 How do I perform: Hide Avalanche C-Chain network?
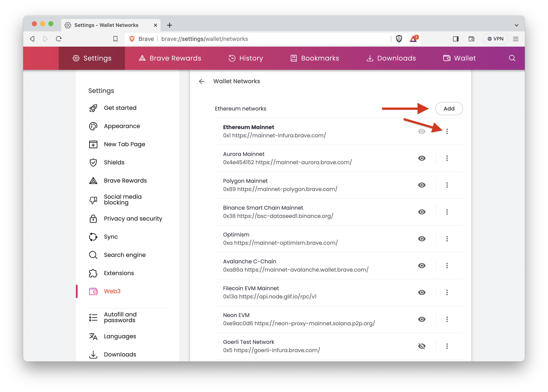(x=422, y=266)
